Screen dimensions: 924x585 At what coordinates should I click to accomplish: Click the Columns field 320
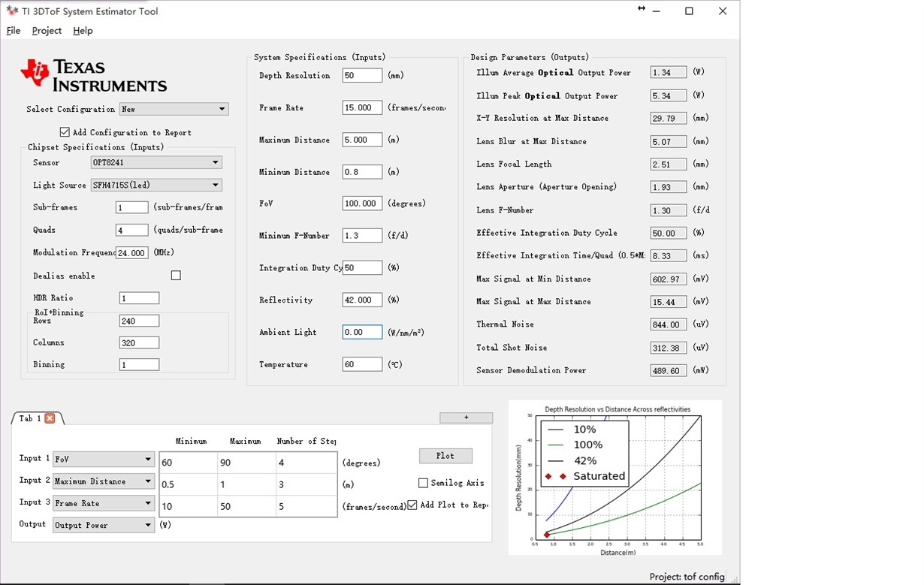click(139, 342)
